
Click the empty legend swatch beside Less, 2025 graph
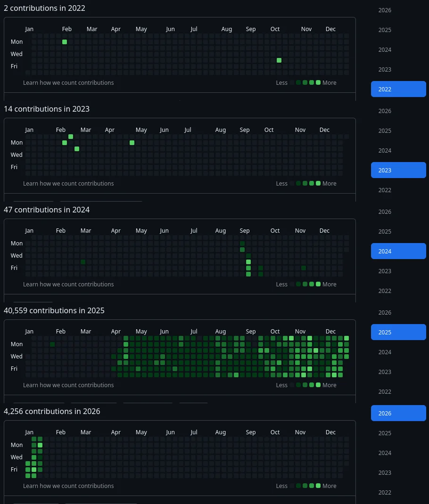pos(292,385)
